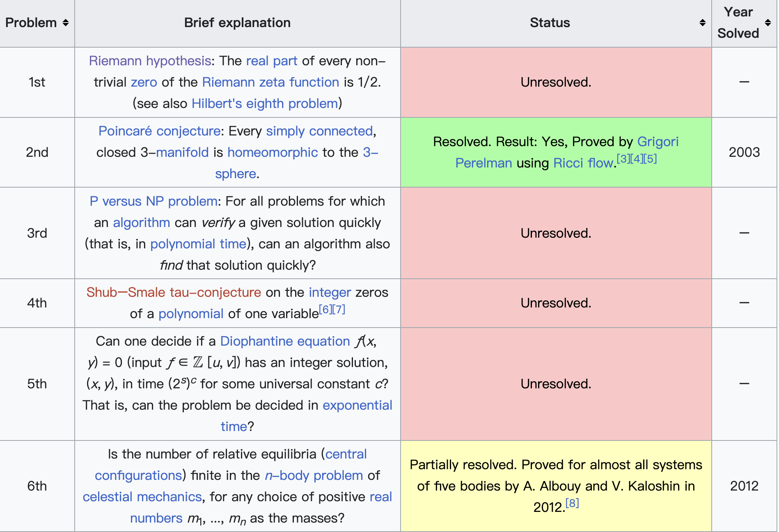
Task: Open the n-body problem link
Action: click(314, 475)
